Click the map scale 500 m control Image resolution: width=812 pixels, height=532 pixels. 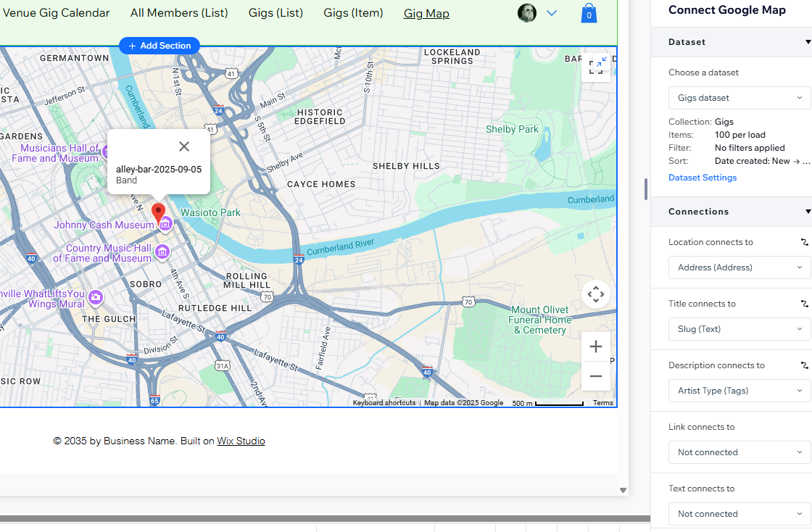[x=548, y=403]
